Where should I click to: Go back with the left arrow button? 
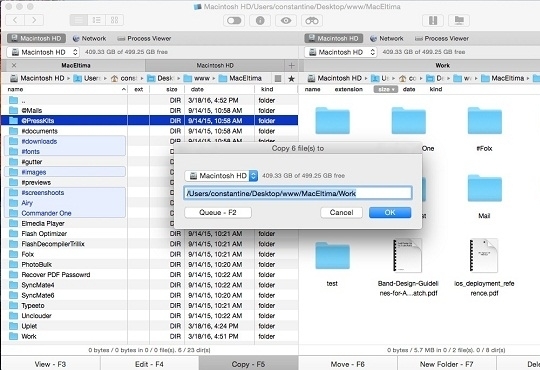click(x=15, y=20)
